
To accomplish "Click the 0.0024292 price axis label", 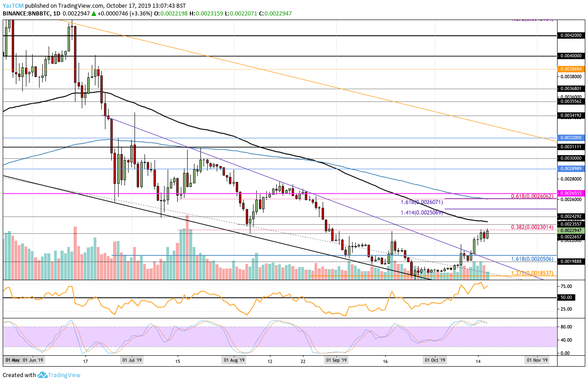I will click(x=571, y=217).
